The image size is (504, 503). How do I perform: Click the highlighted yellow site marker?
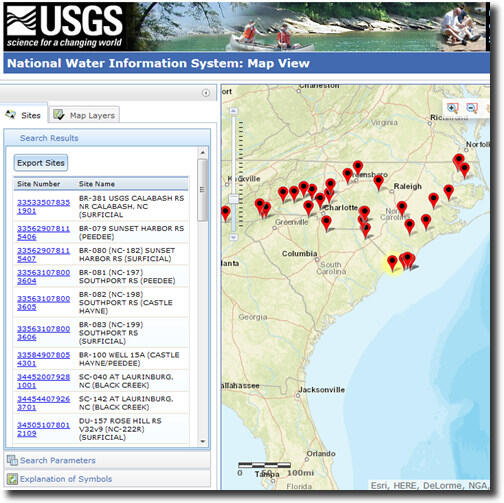click(x=392, y=263)
